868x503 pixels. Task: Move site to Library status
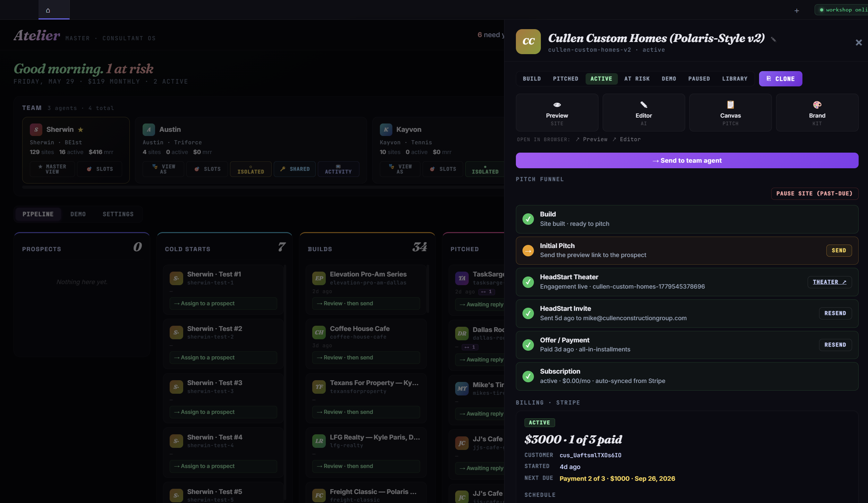tap(734, 79)
